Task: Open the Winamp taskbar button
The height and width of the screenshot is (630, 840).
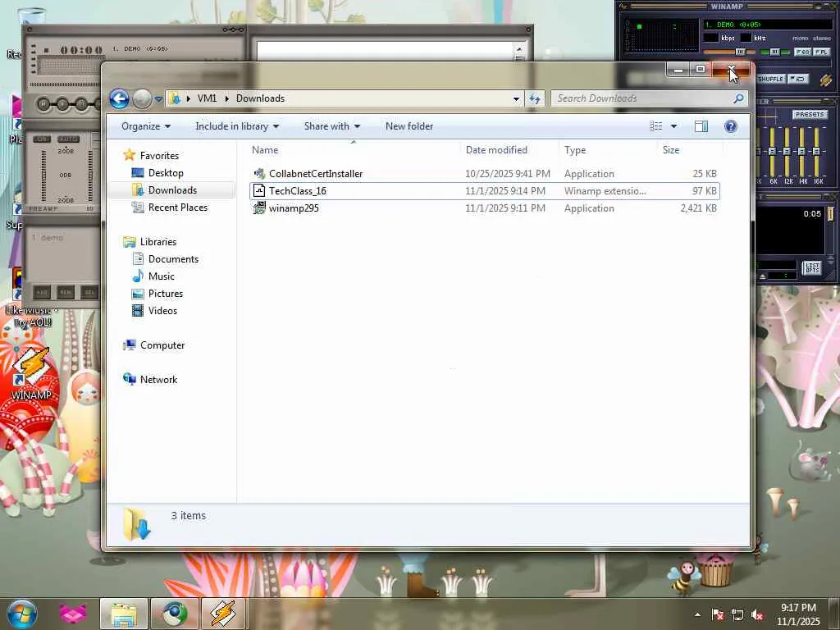Action: pyautogui.click(x=223, y=614)
